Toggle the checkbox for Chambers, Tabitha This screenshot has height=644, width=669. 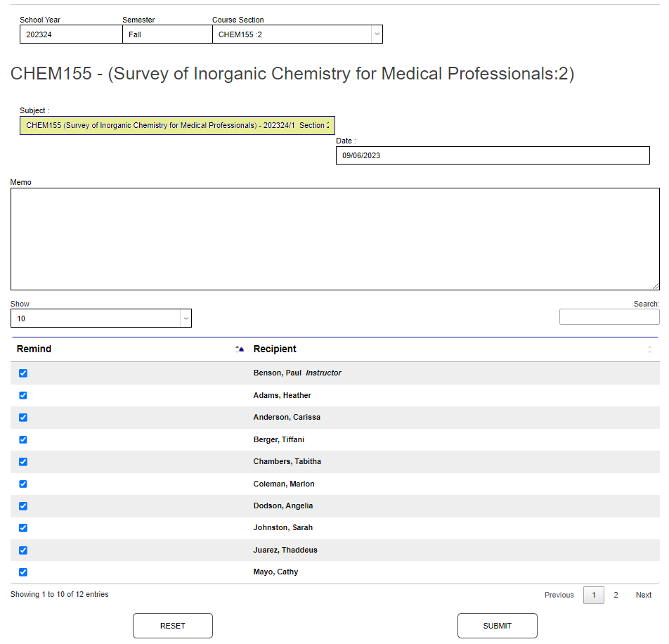click(23, 462)
